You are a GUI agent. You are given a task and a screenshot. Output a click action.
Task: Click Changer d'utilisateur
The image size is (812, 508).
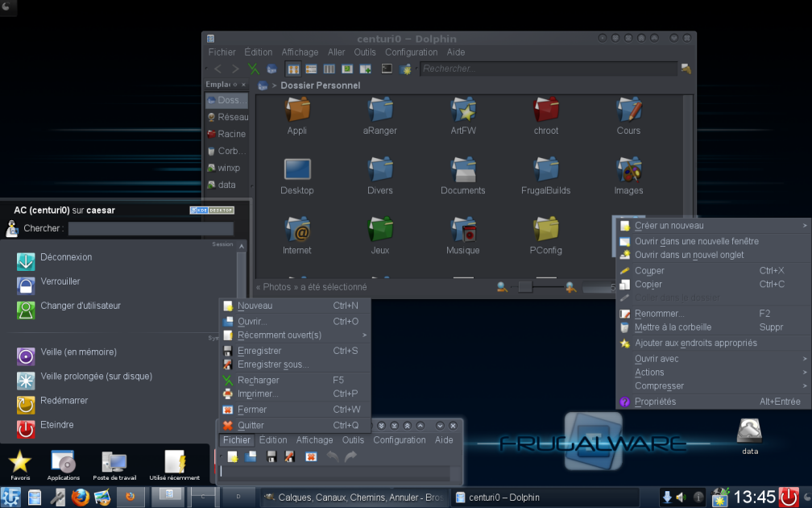68,309
